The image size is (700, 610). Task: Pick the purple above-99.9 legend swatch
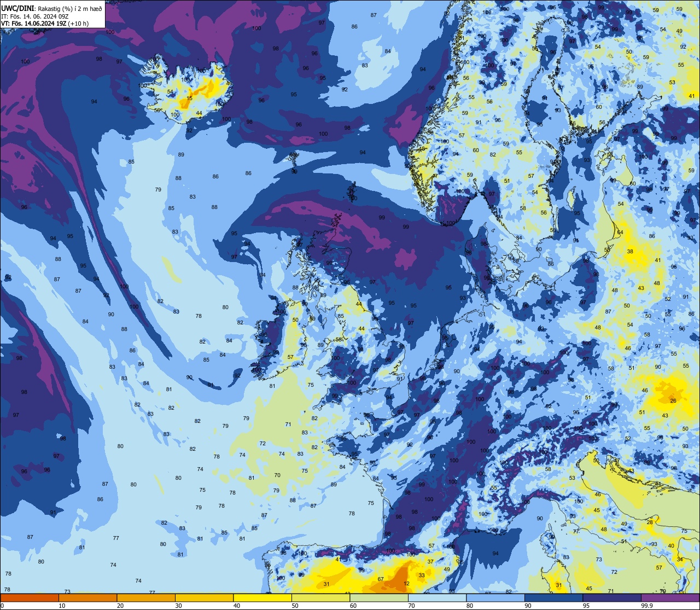tap(670, 597)
